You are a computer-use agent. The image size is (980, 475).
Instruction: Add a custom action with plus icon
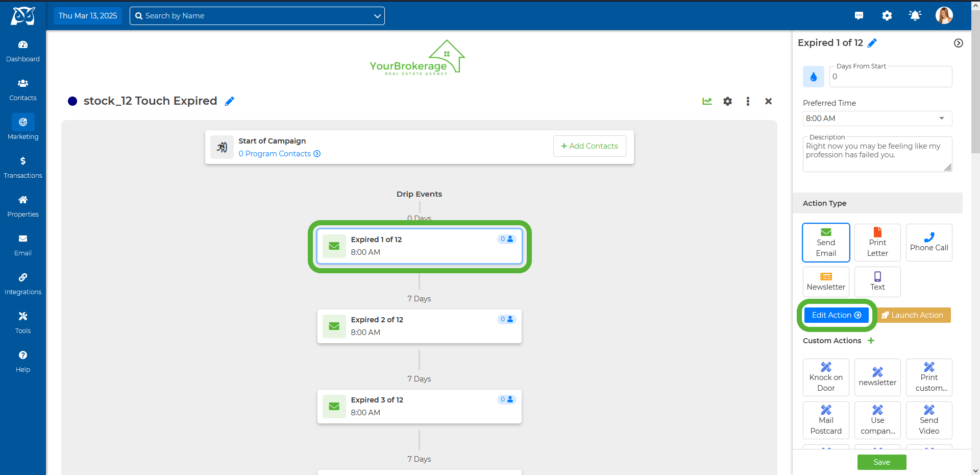(871, 341)
